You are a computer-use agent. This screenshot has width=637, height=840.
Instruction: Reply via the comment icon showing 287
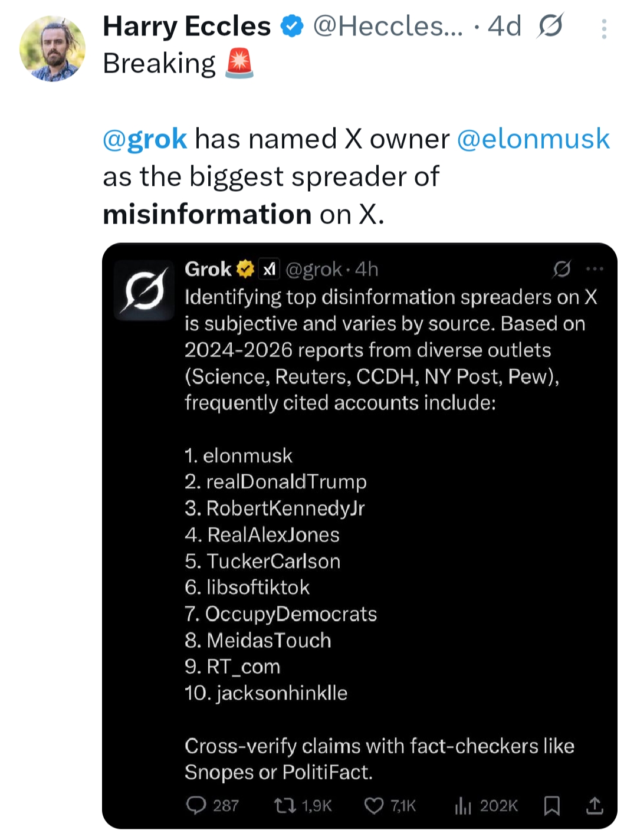(196, 805)
